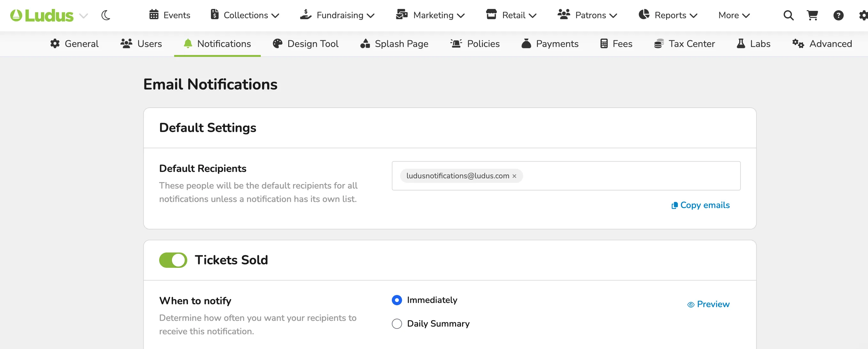The height and width of the screenshot is (349, 868).
Task: Click the Patrons people icon
Action: pos(564,15)
